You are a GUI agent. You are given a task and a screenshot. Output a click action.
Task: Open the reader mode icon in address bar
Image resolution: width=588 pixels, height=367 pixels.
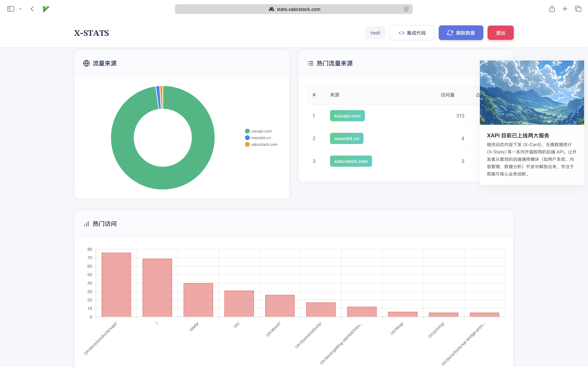[406, 9]
